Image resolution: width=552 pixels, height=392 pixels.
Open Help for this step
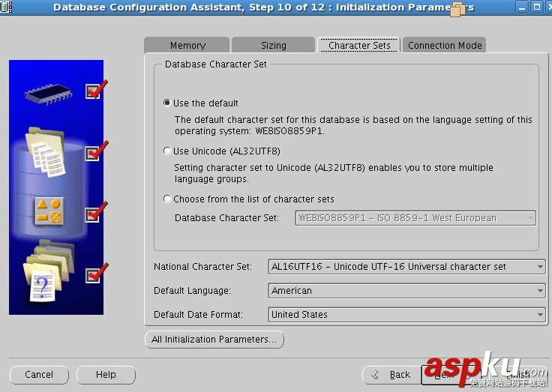(106, 375)
